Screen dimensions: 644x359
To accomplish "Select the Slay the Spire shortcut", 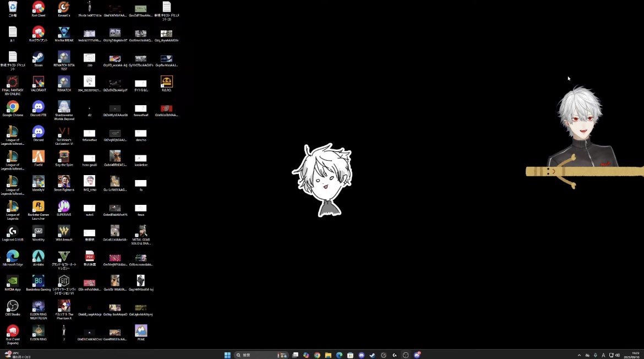I will [64, 159].
